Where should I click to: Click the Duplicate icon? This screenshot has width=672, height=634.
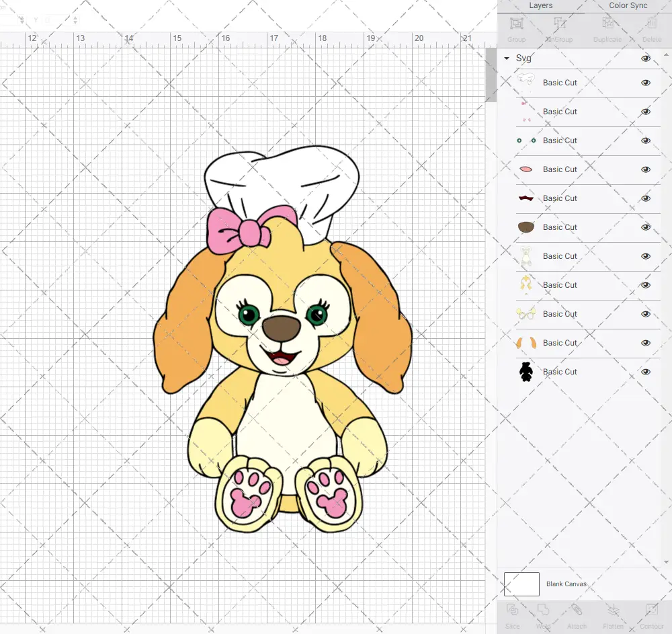(x=607, y=23)
